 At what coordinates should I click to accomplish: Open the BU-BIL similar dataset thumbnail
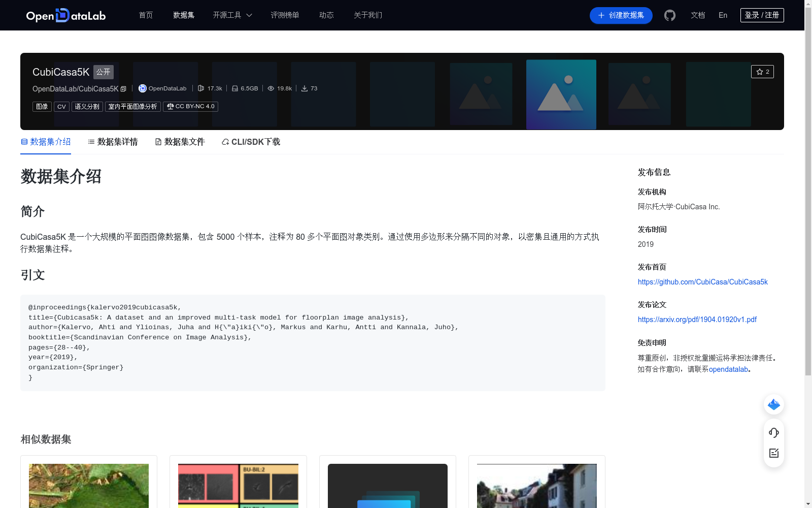(238, 486)
